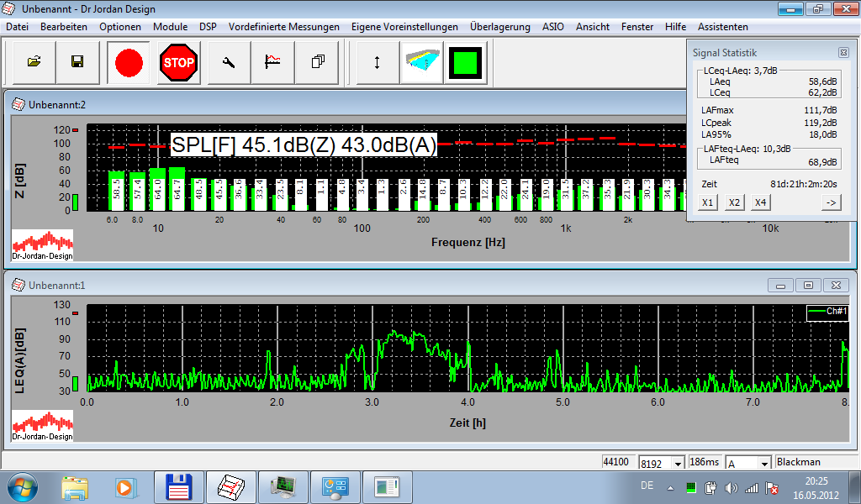Show hidden system tray icons arrow
The image size is (861, 504).
click(x=670, y=487)
